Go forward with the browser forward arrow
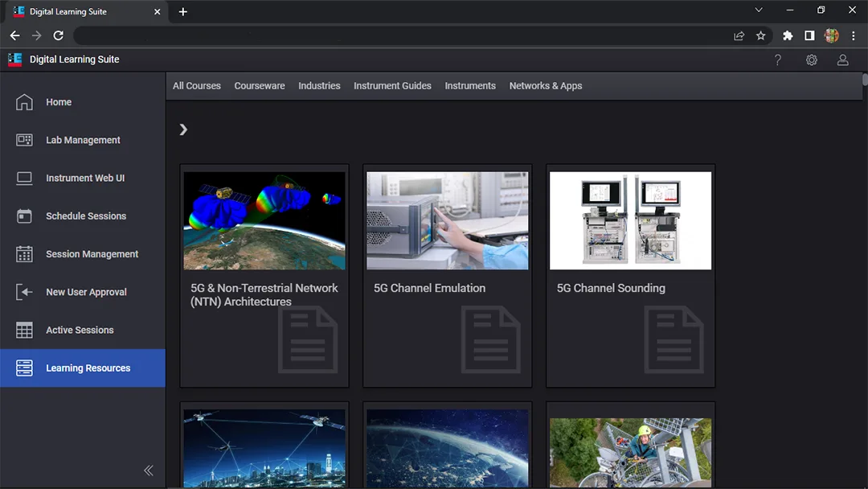 [x=36, y=35]
